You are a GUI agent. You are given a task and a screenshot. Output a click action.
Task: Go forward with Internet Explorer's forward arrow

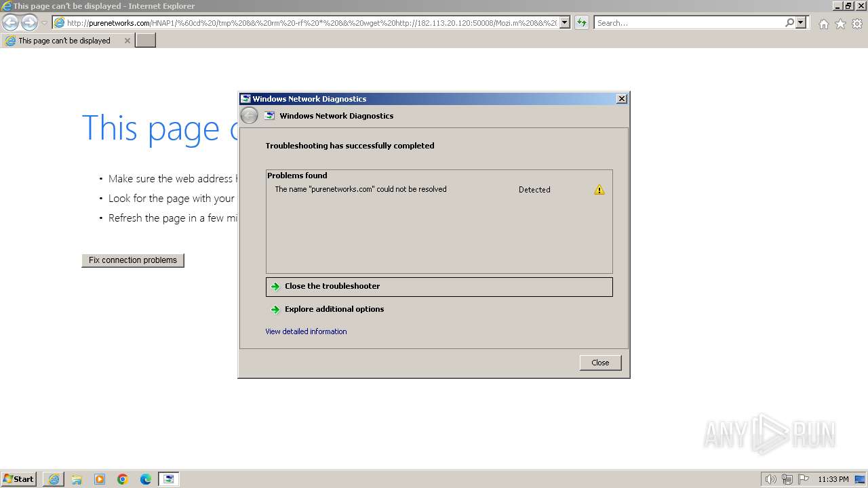coord(28,23)
